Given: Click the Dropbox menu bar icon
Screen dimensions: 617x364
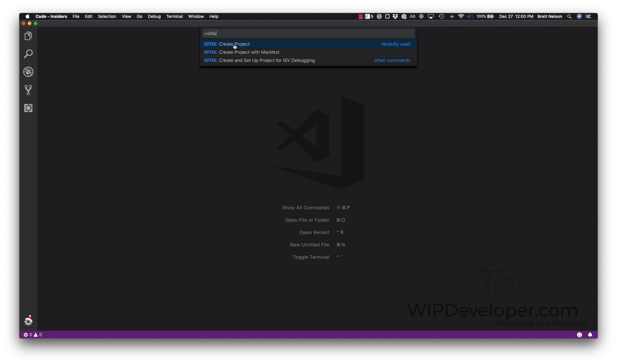Looking at the screenshot, I should (x=395, y=17).
